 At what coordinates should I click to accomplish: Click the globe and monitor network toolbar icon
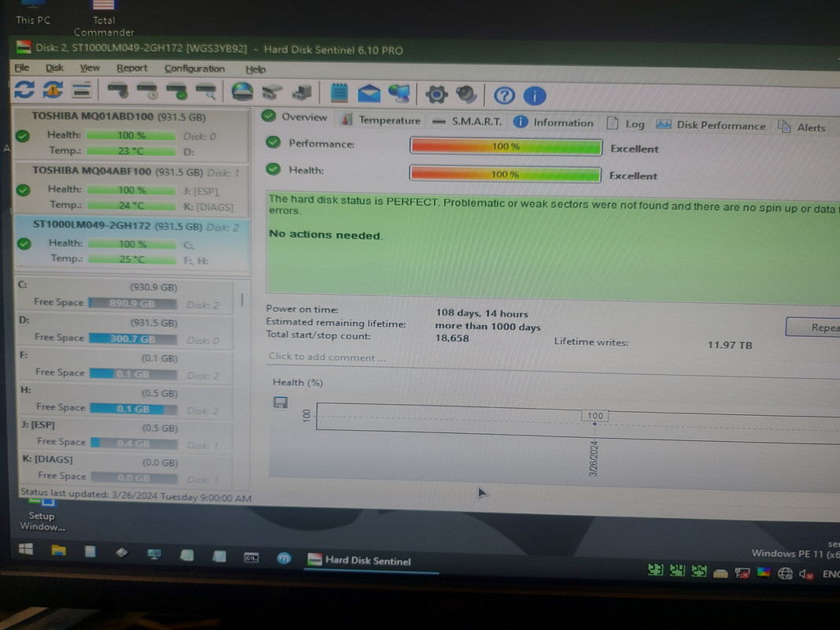(x=399, y=94)
